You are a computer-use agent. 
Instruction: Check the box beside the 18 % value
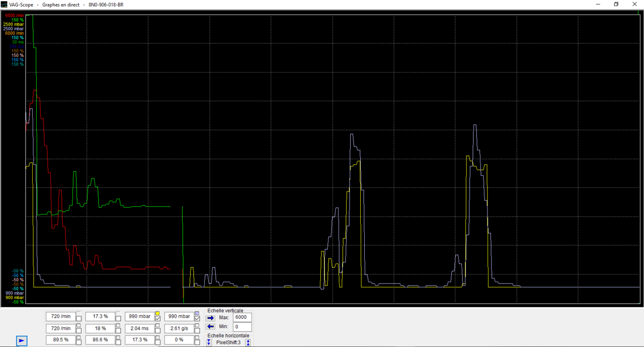click(x=118, y=330)
